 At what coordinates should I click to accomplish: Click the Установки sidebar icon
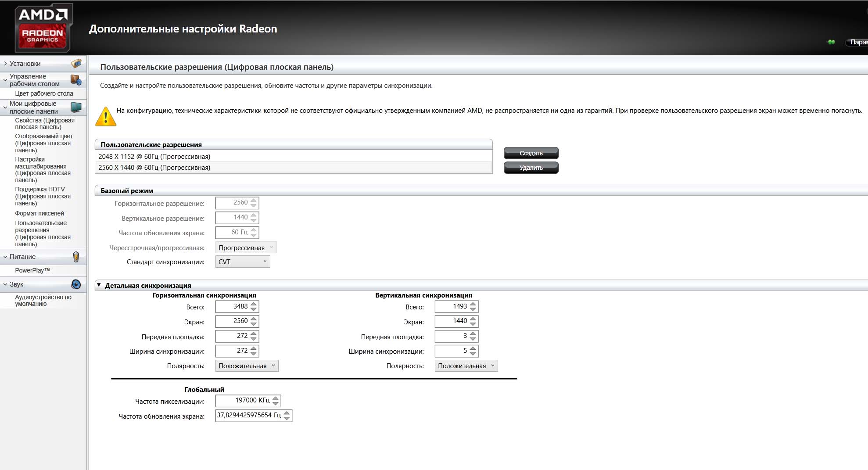(x=76, y=64)
